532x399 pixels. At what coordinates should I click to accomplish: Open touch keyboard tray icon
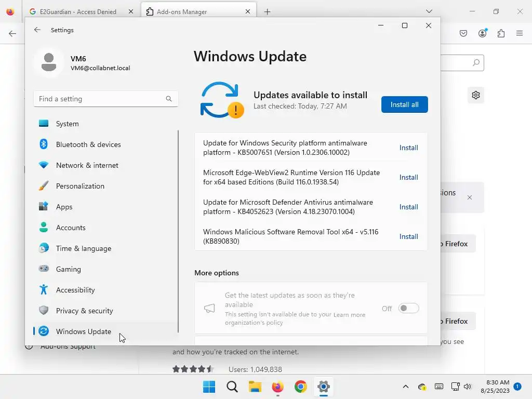click(438, 387)
